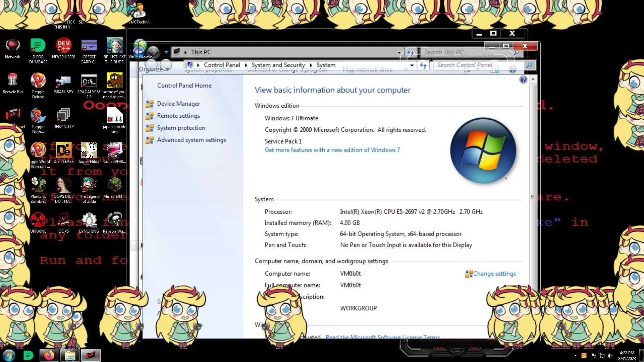
Task: Click Firefox icon in taskbar
Action: 49,355
